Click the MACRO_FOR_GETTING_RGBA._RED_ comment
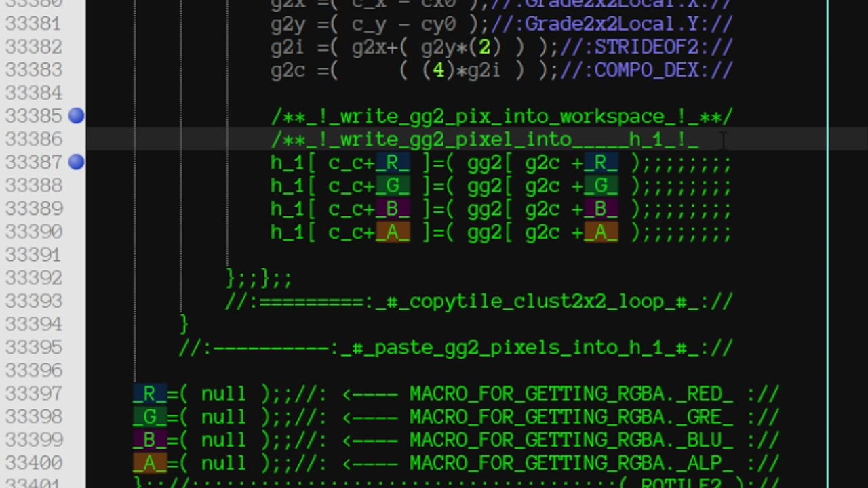This screenshot has height=488, width=868. [571, 394]
